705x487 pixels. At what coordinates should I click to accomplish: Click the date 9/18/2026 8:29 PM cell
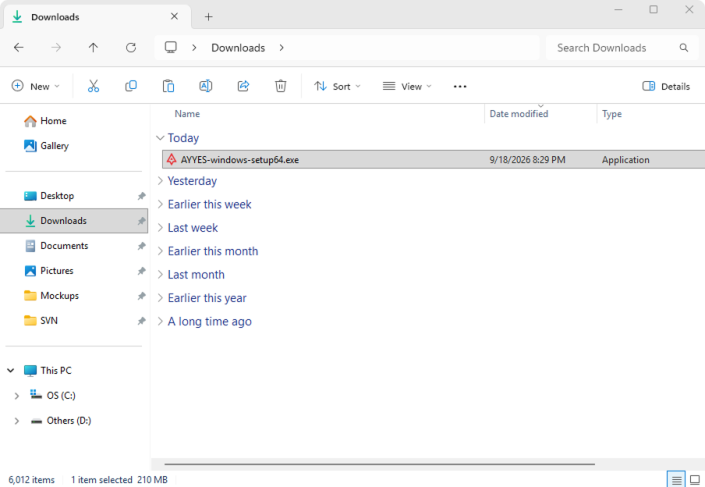point(527,160)
